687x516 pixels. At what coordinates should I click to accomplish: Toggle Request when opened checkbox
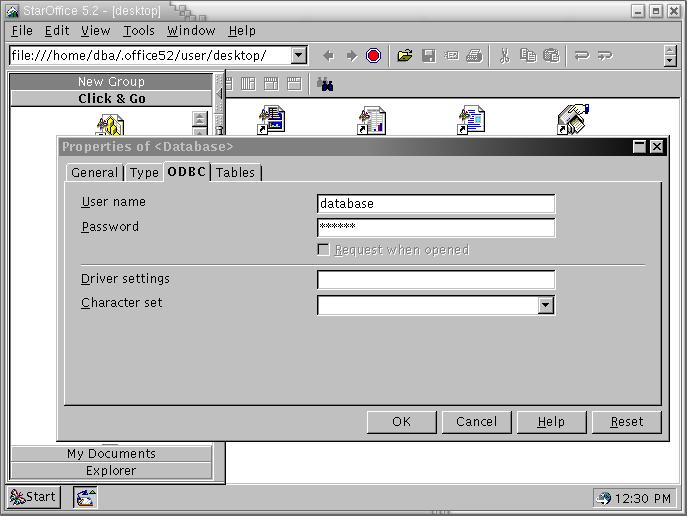[323, 250]
